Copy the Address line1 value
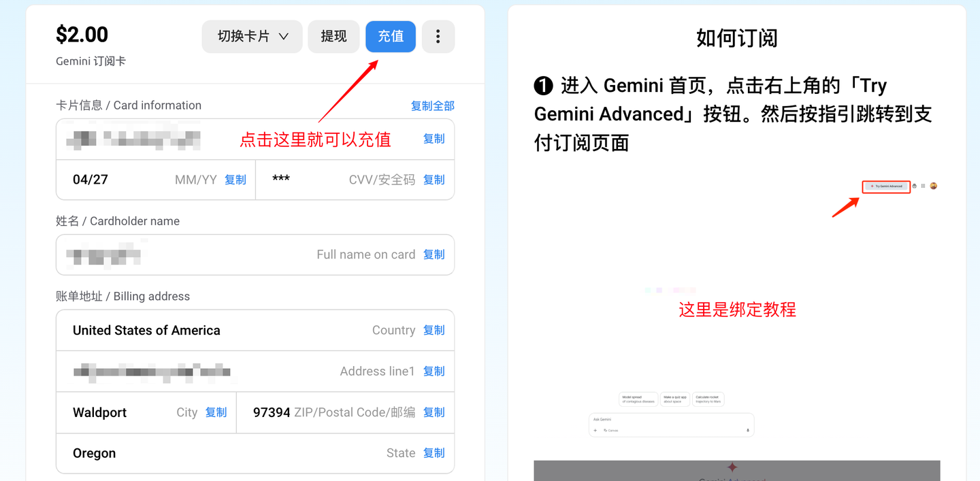980x481 pixels. click(434, 371)
